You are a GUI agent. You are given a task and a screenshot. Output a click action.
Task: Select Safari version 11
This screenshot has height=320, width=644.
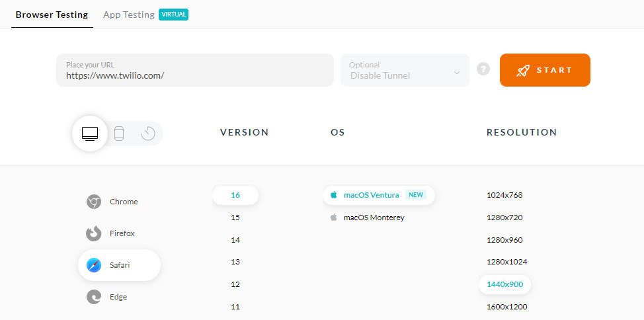[235, 306]
